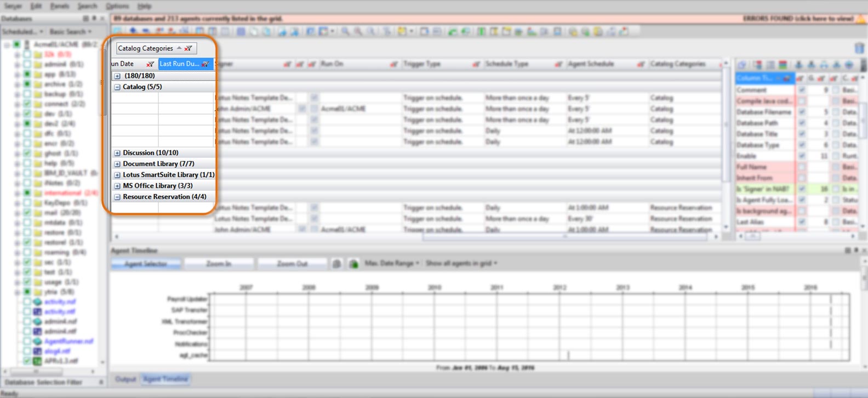Click the Zoom In button
The height and width of the screenshot is (398, 868).
pos(219,264)
